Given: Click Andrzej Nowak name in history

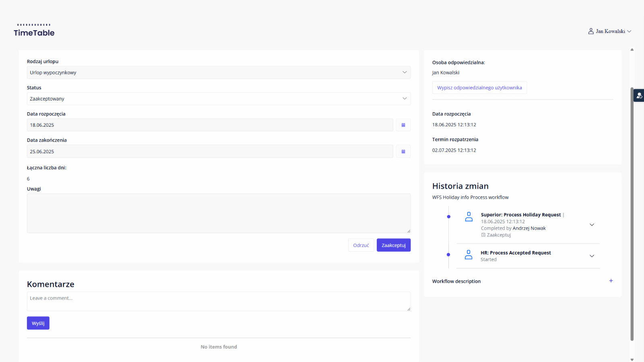Looking at the screenshot, I should [x=529, y=228].
